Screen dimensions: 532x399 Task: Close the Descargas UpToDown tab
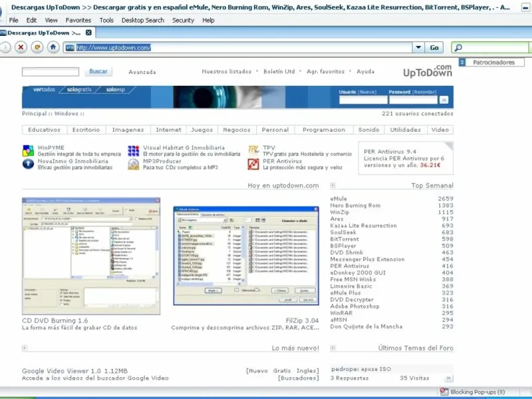[x=88, y=33]
